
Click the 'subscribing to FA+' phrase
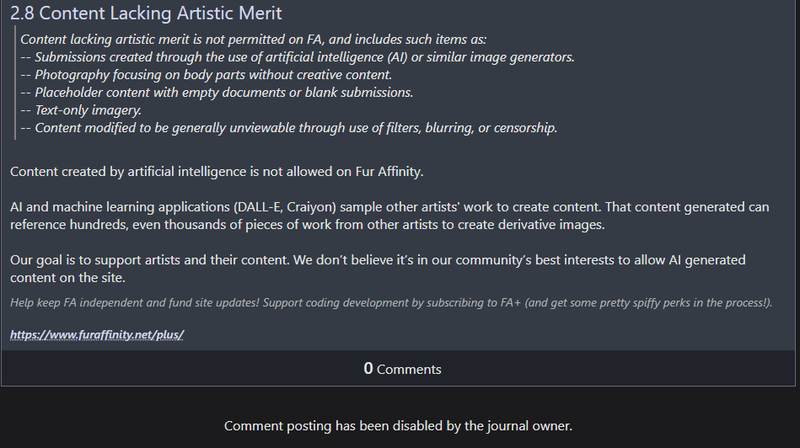pyautogui.click(x=473, y=303)
